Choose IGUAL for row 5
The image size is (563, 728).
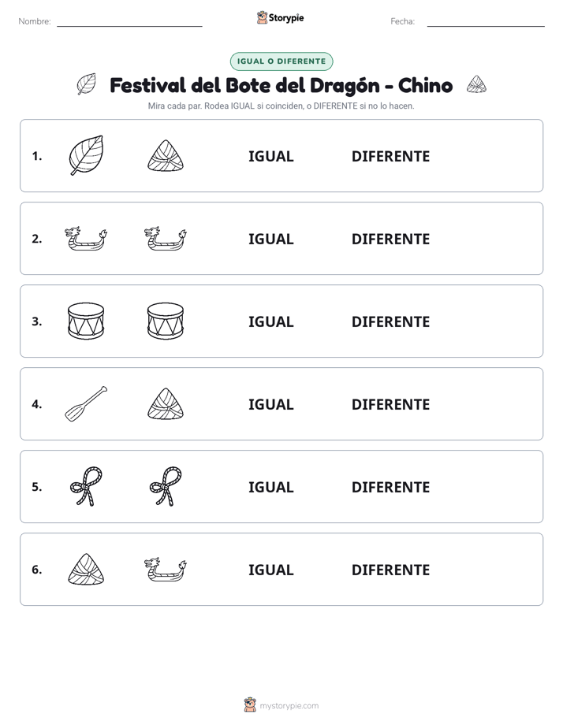coord(270,487)
